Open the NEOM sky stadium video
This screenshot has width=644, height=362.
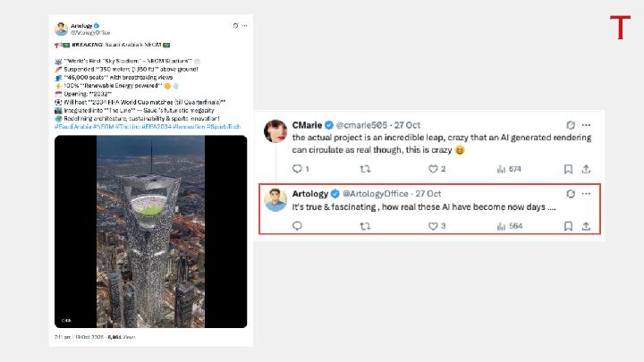150,231
